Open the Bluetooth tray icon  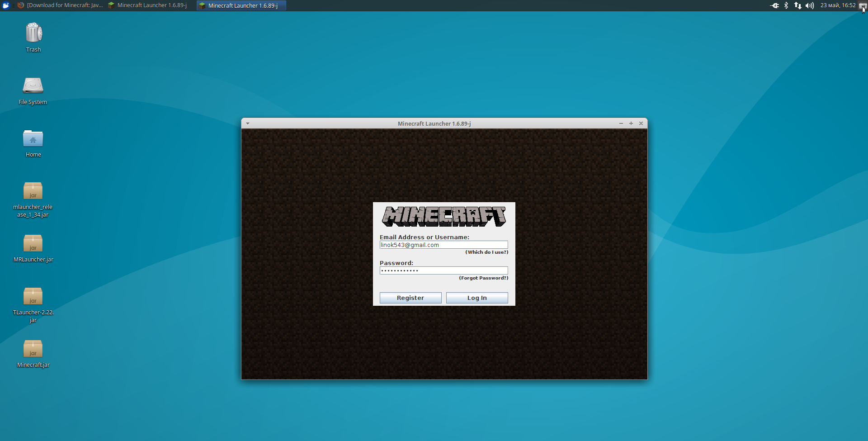point(786,5)
